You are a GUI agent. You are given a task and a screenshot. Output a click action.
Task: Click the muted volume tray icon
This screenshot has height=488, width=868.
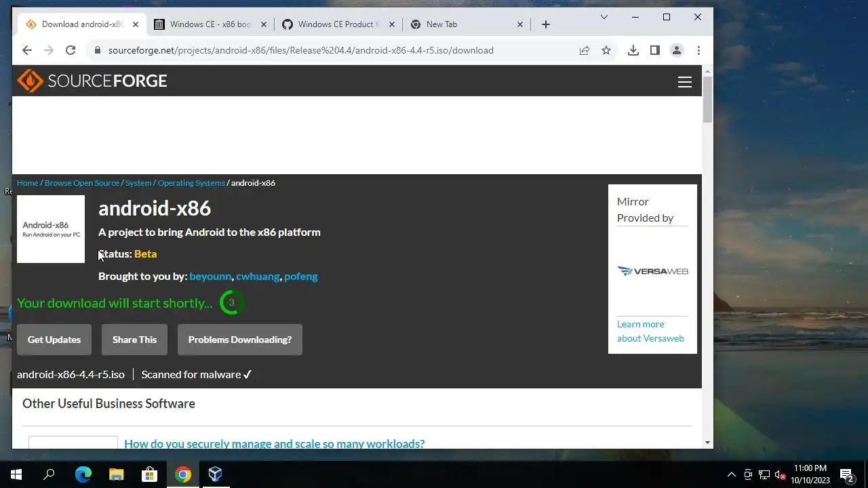pos(781,474)
